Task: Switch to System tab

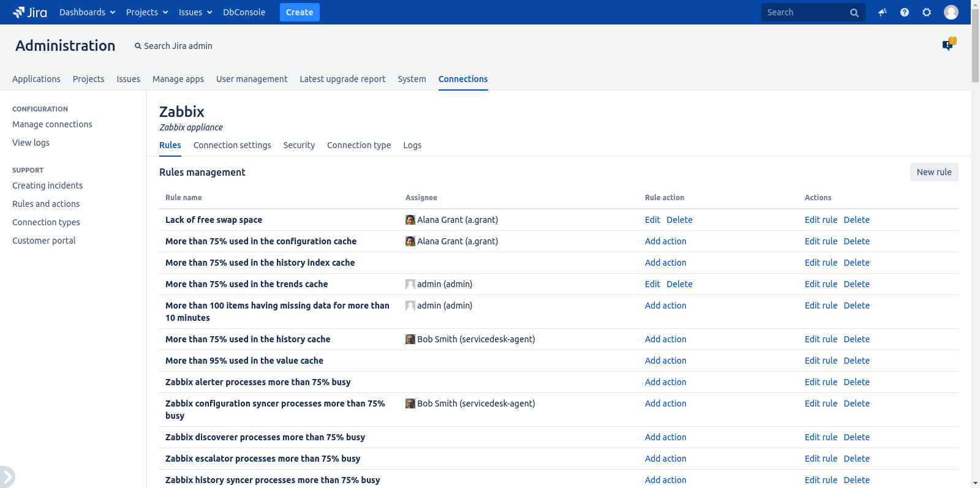Action: click(412, 79)
